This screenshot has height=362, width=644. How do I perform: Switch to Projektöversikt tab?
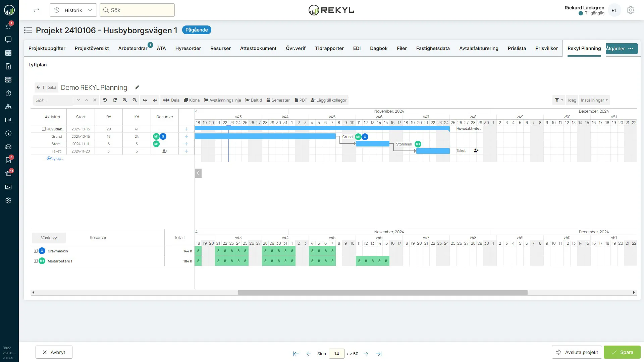92,48
